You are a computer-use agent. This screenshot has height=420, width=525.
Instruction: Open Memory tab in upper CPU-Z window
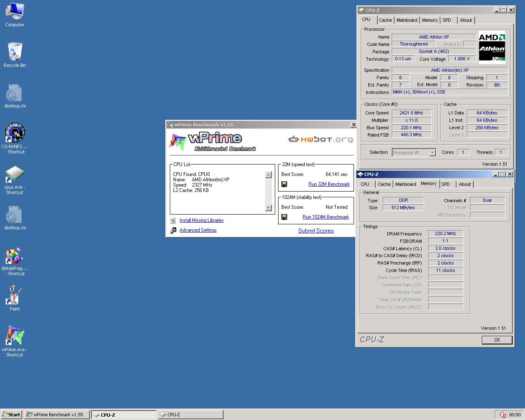(430, 20)
